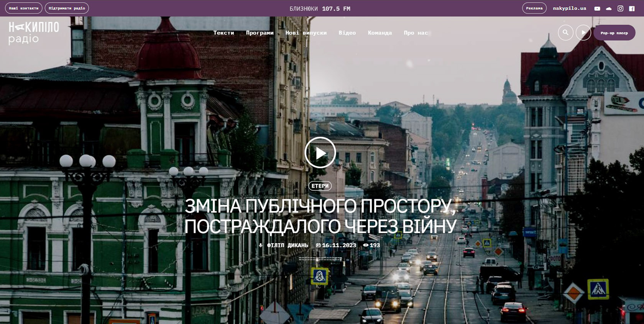Click the views count 193
The width and height of the screenshot is (644, 324).
375,245
